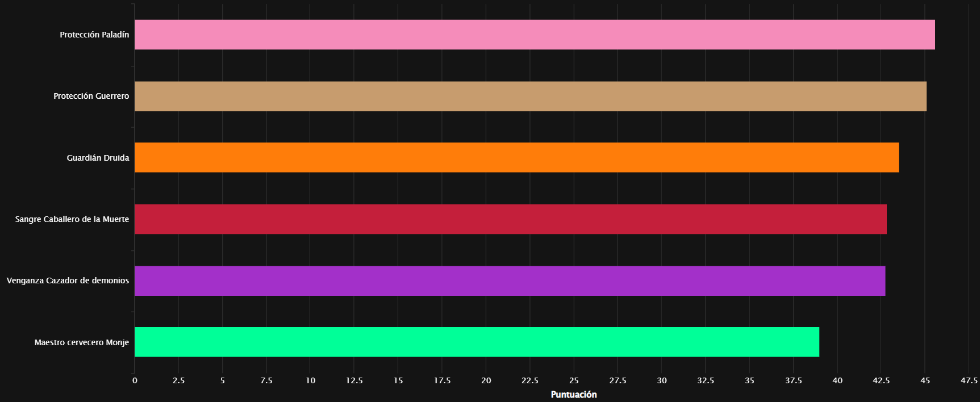Click the 'Maestro cervecero Monje' label
The width and height of the screenshot is (980, 402).
pos(82,342)
